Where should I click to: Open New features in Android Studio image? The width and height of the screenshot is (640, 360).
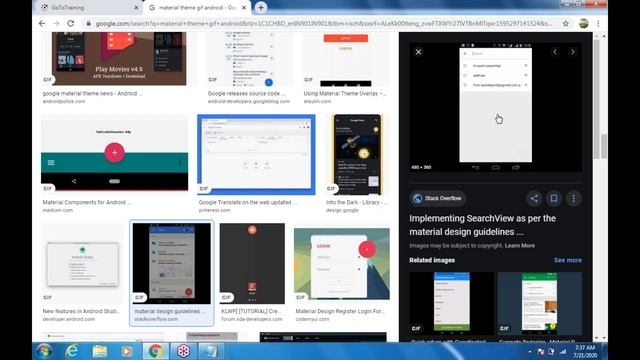pyautogui.click(x=82, y=263)
